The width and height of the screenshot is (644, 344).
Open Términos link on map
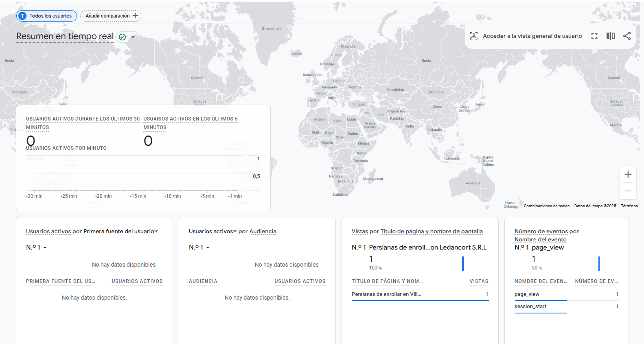(x=629, y=206)
